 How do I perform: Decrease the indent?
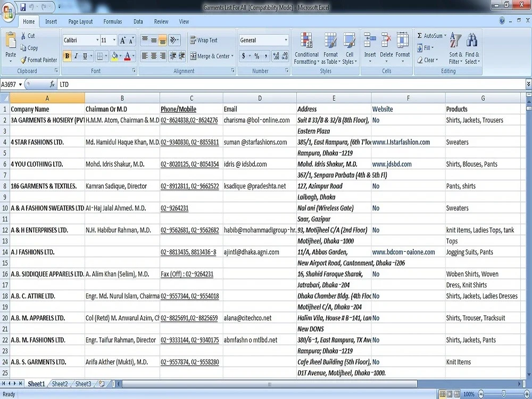tap(173, 56)
